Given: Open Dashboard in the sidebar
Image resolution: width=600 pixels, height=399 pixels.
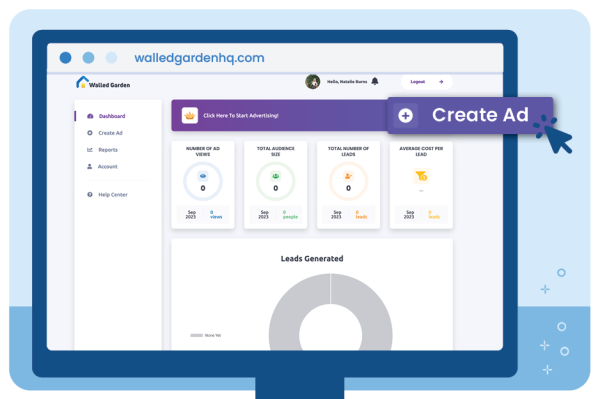Looking at the screenshot, I should click(x=112, y=116).
